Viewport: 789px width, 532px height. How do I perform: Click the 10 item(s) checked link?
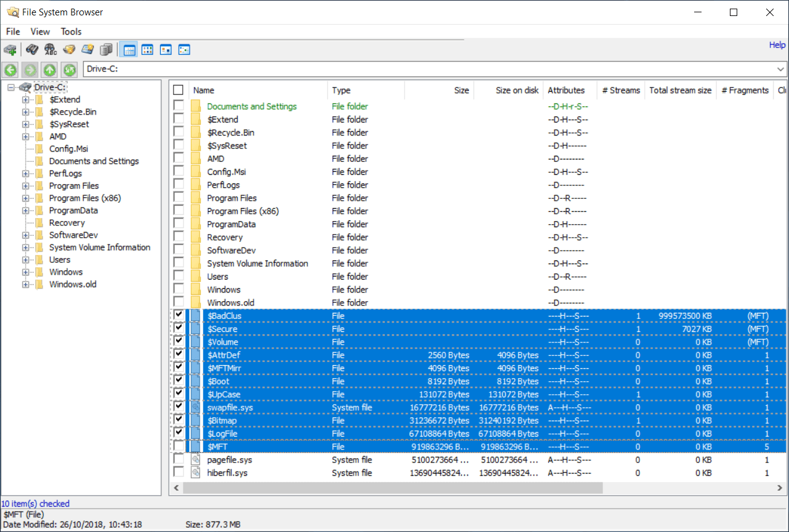pyautogui.click(x=35, y=504)
